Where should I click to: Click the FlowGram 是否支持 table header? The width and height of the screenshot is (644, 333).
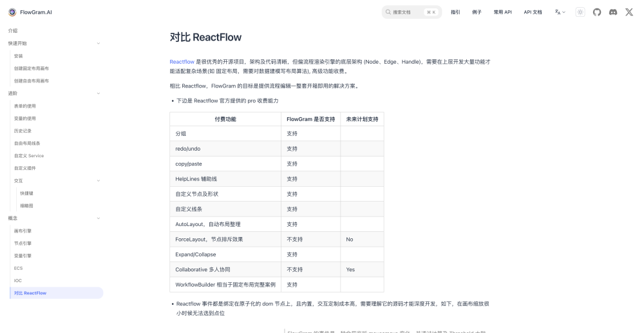coord(311,119)
